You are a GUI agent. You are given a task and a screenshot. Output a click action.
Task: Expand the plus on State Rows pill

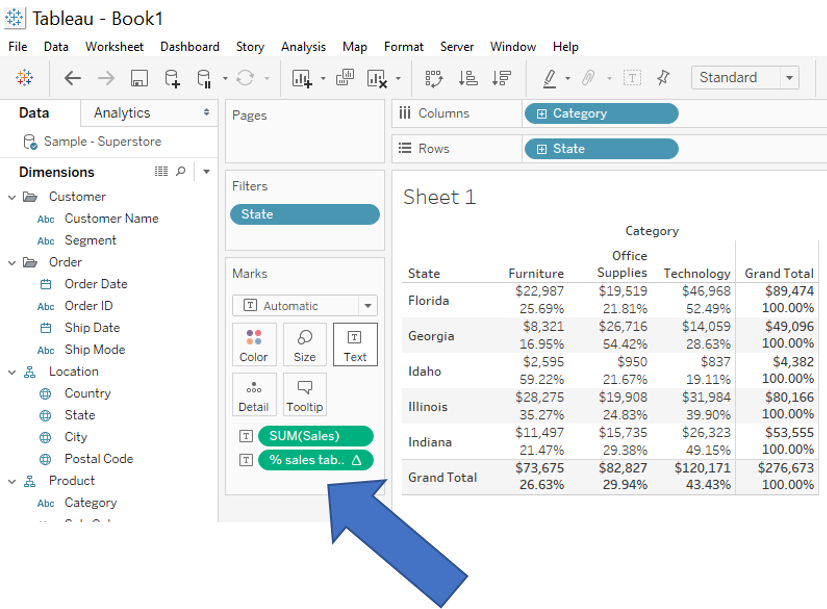[x=541, y=149]
